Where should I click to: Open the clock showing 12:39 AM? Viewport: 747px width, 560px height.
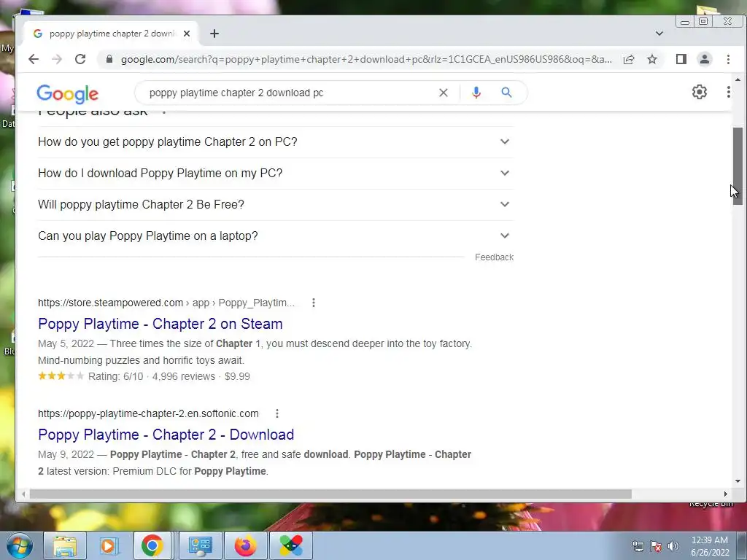pos(710,546)
